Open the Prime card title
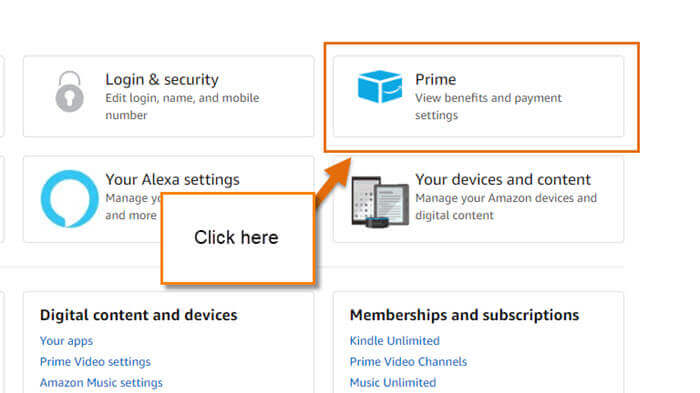The height and width of the screenshot is (393, 700). tap(436, 79)
